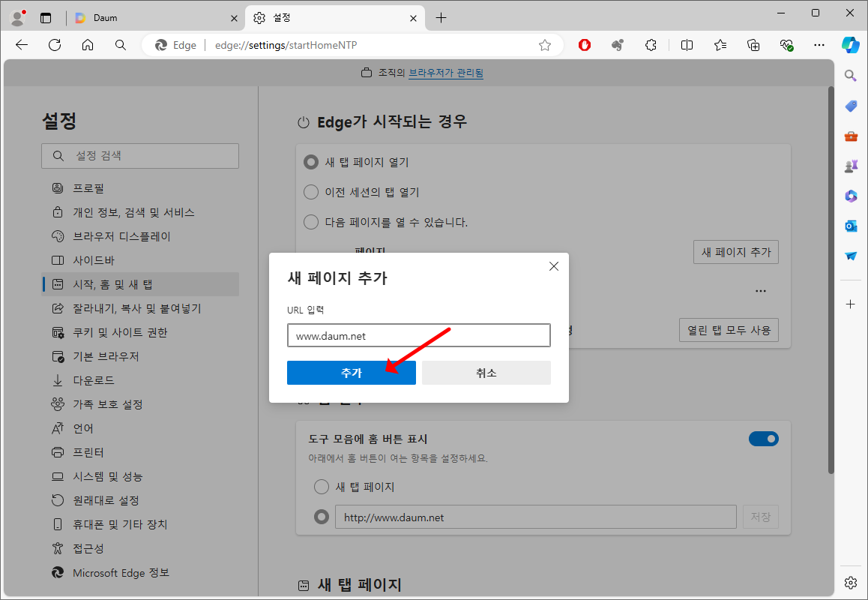
Task: Select 새 탭 페이지 home button radio
Action: pos(321,487)
